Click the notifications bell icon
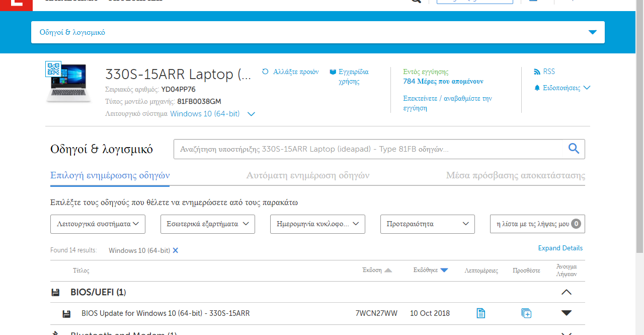The width and height of the screenshot is (644, 335). (537, 88)
